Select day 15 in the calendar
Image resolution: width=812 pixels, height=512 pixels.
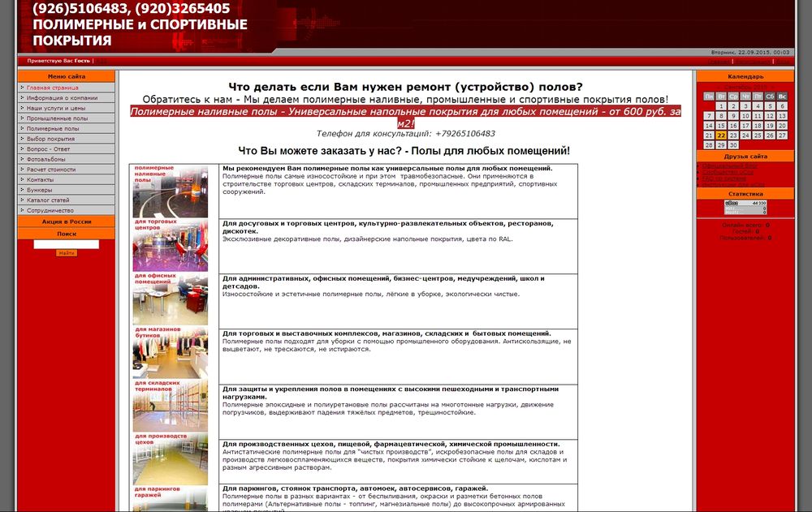click(721, 126)
